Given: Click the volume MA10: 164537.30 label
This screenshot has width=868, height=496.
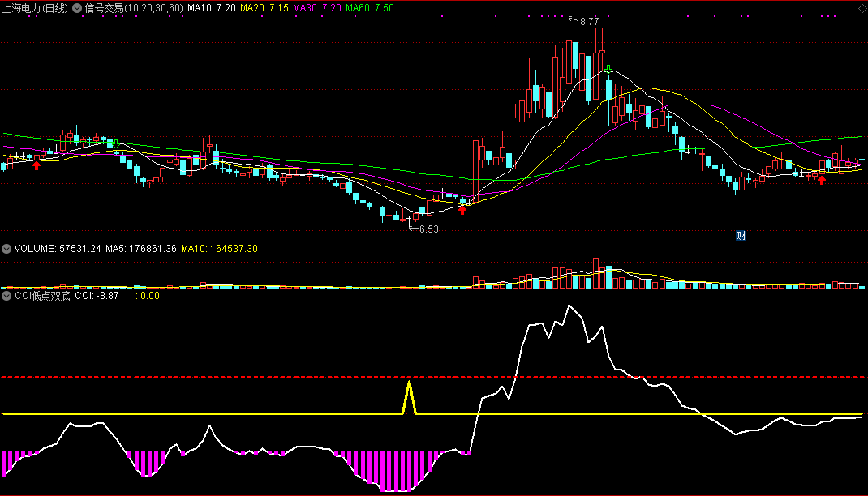Looking at the screenshot, I should [219, 249].
